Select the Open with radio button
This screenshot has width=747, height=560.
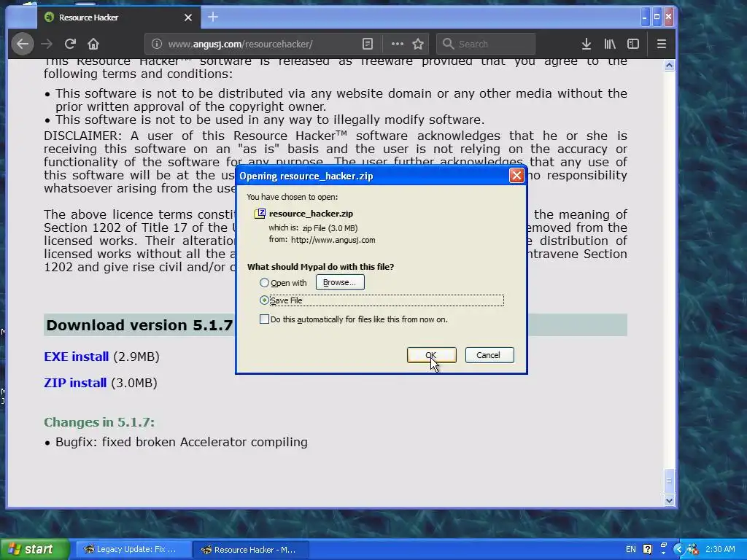point(264,283)
